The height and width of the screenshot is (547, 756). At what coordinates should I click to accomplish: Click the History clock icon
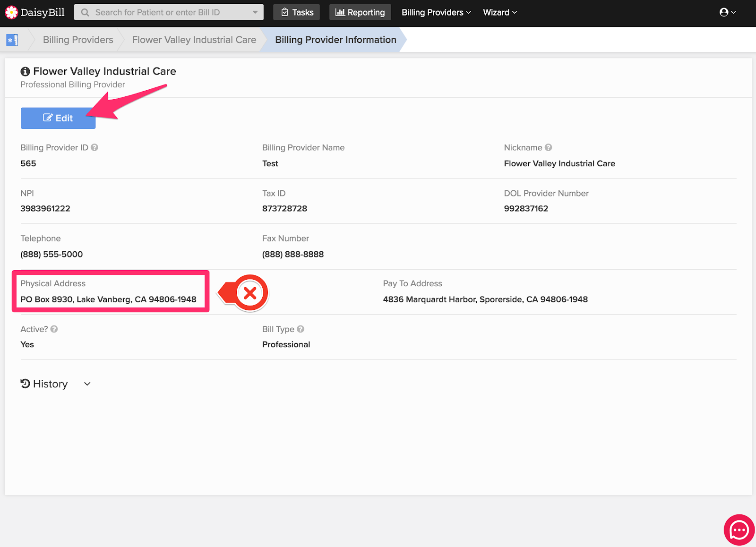[x=25, y=384]
